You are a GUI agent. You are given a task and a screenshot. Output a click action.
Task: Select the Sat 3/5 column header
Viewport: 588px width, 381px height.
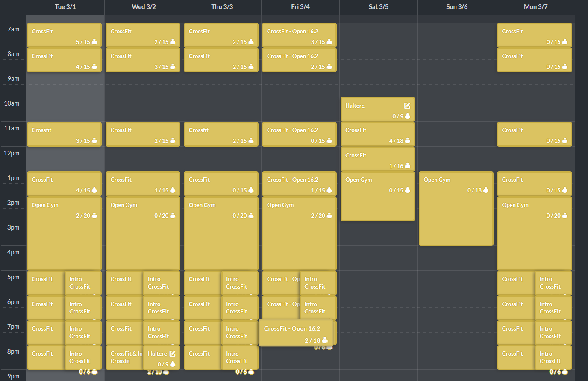[378, 7]
